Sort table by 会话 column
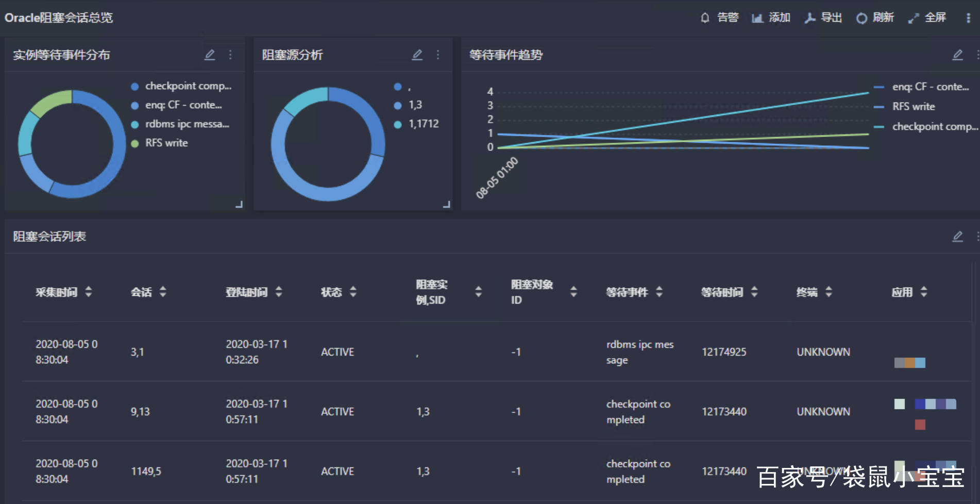Screen dimensions: 980x504 point(163,292)
